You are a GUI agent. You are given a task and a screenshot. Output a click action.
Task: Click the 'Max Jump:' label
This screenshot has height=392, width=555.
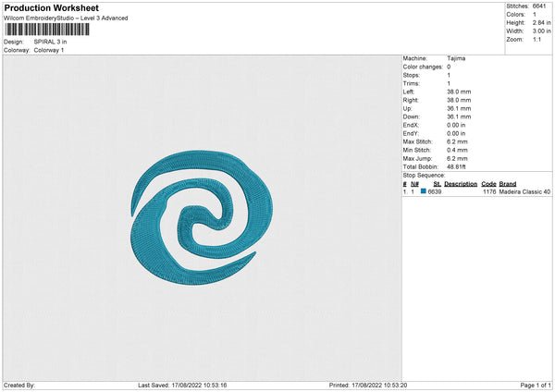click(418, 158)
